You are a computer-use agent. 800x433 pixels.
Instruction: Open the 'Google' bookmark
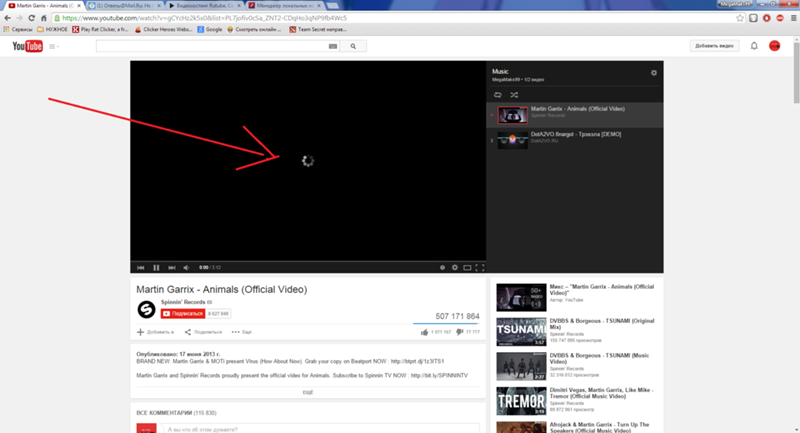210,30
